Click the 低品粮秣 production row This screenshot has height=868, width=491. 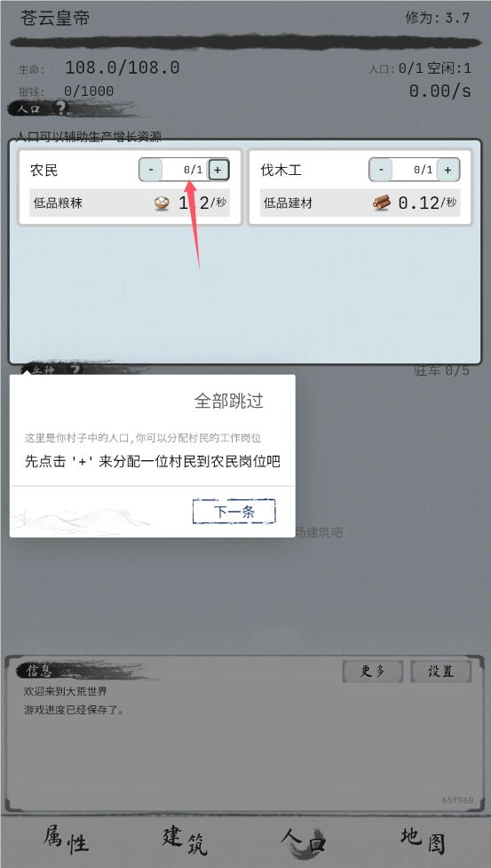(130, 203)
